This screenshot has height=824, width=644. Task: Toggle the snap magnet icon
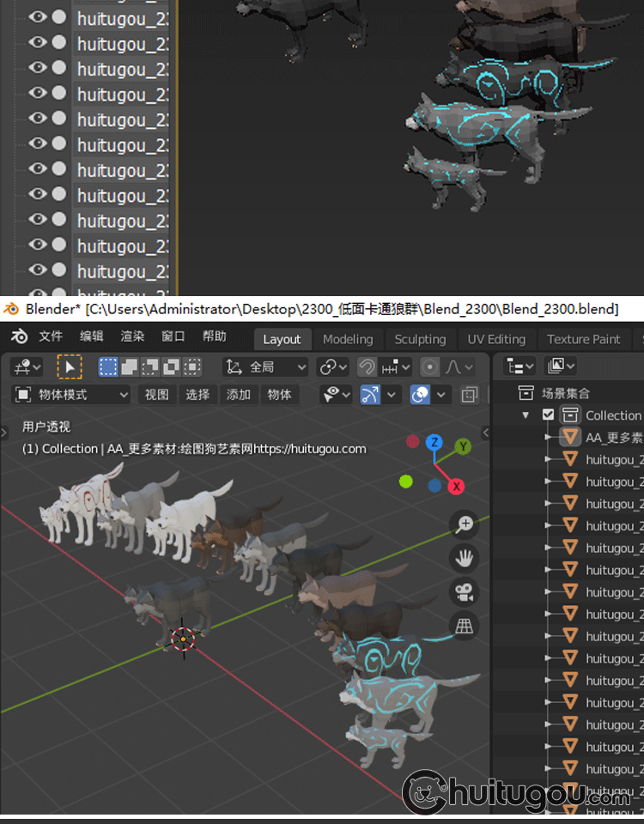(x=367, y=367)
